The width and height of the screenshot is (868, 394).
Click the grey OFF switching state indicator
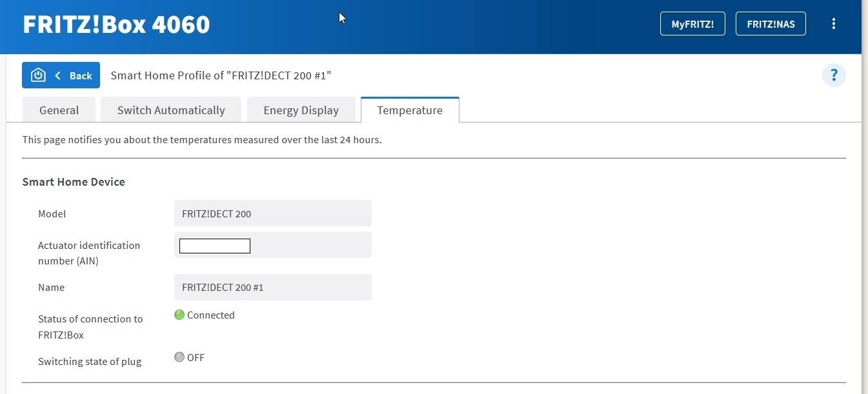coord(179,357)
